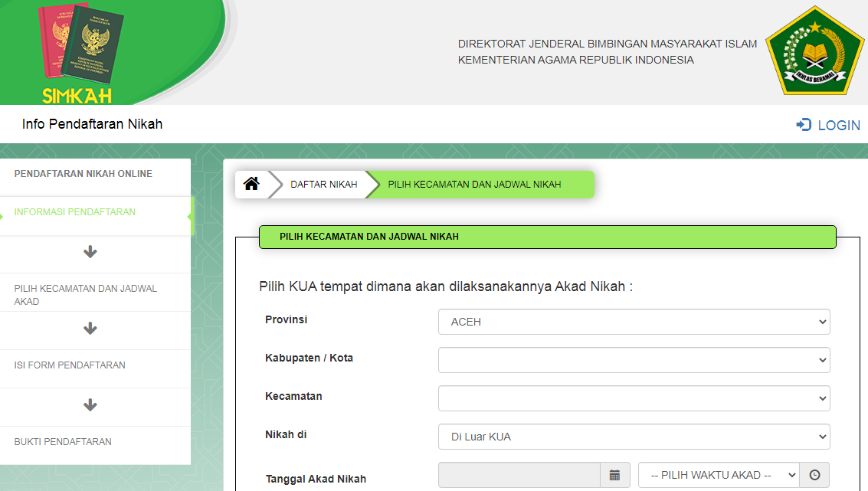Click down arrow below INFORMASI PENDAFTARAN
Screen dimensions: 868x491
click(x=90, y=253)
